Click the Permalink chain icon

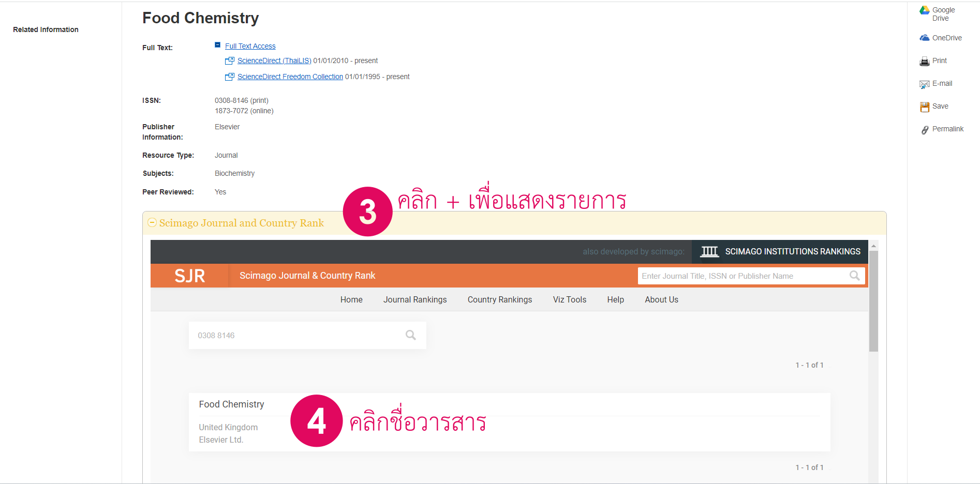(x=924, y=130)
